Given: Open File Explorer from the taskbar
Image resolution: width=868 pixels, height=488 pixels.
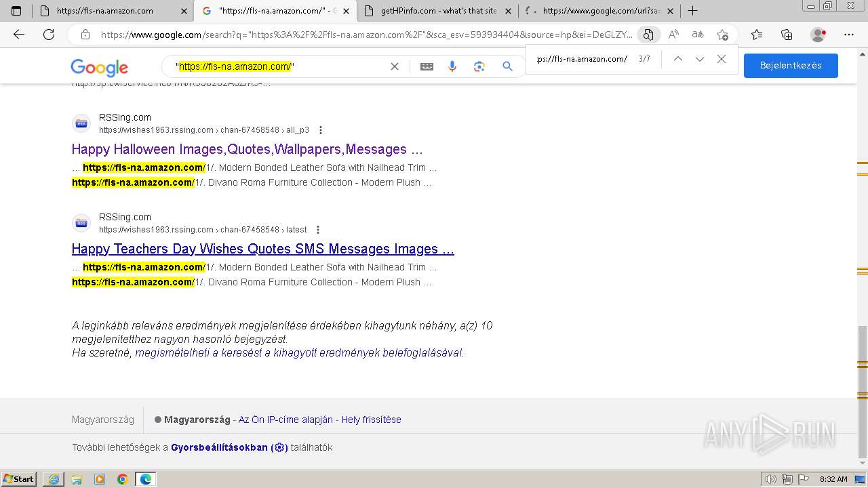Looking at the screenshot, I should [x=77, y=479].
